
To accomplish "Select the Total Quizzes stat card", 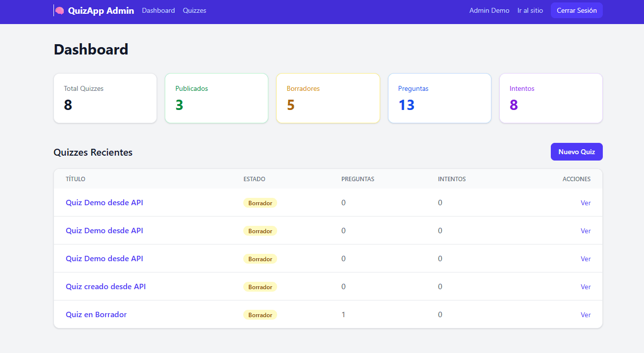I will pyautogui.click(x=104, y=98).
